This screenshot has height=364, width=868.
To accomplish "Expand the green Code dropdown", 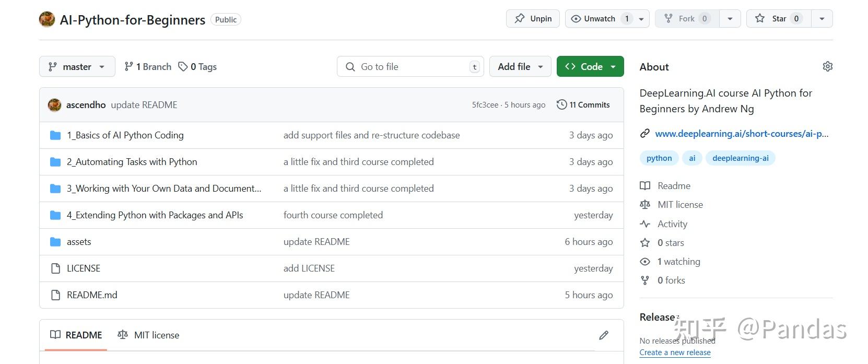I will pos(590,67).
